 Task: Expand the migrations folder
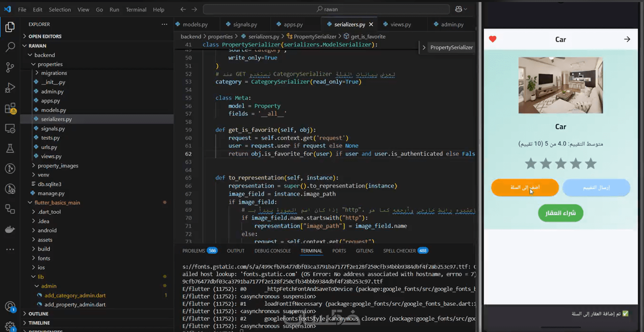pos(54,73)
